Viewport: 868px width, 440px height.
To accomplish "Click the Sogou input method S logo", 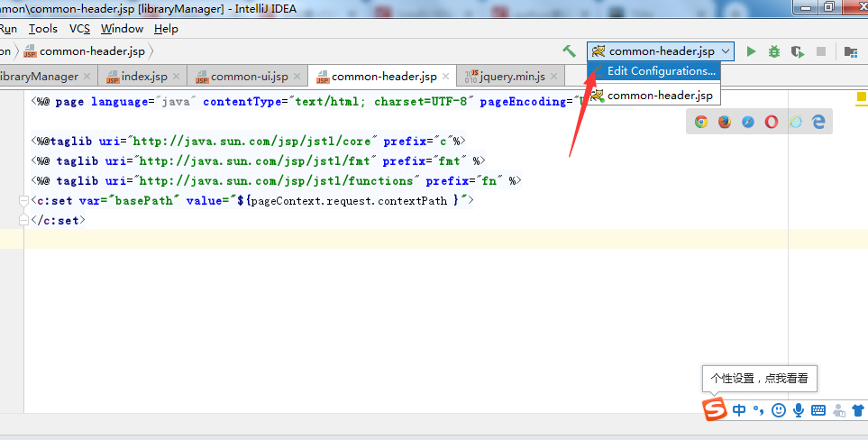I will tap(715, 409).
